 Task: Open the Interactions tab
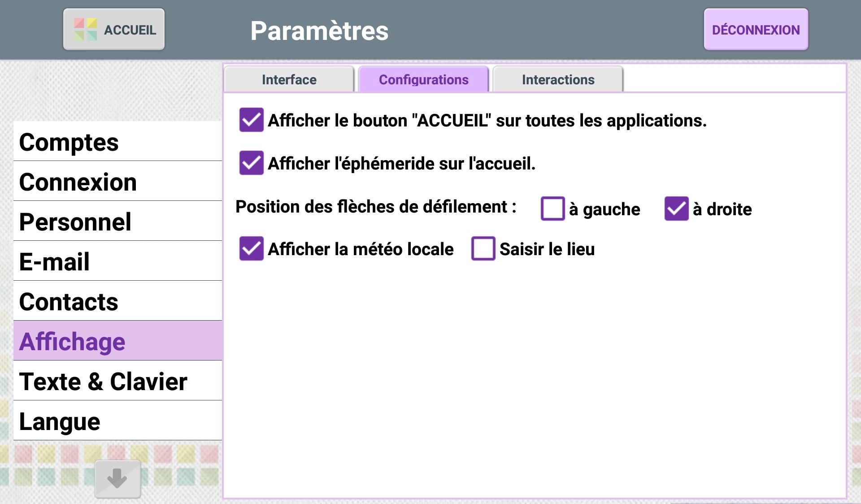tap(558, 79)
